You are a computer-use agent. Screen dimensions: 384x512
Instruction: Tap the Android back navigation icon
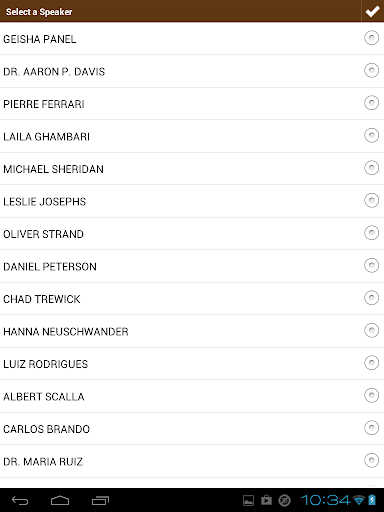pyautogui.click(x=20, y=500)
